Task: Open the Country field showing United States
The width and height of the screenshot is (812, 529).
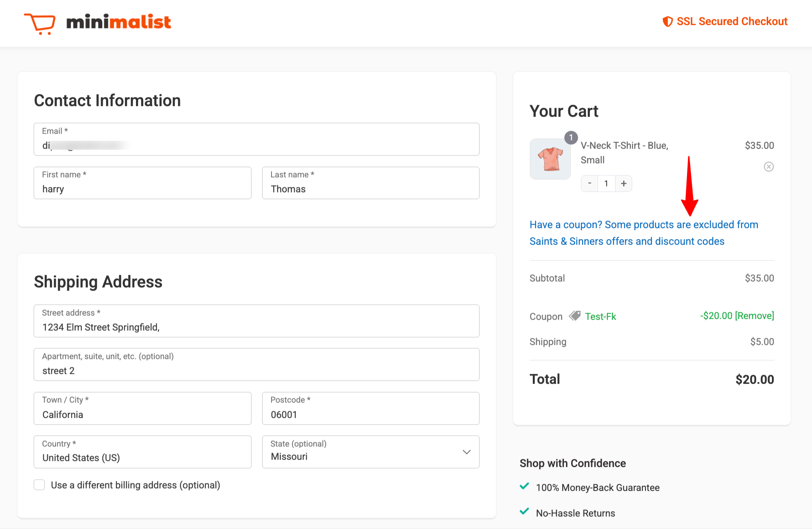Action: (142, 452)
